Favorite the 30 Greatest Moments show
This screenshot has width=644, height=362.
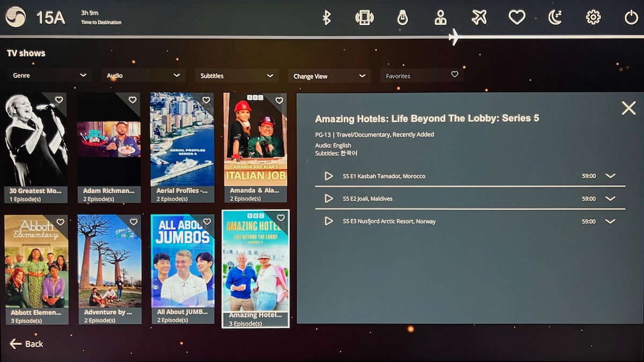tap(59, 100)
